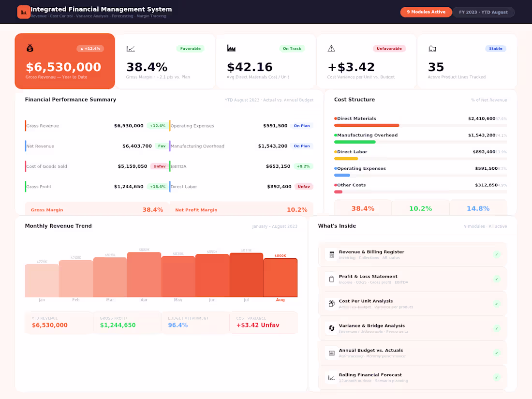Click the Jul revenue bar

[246, 275]
